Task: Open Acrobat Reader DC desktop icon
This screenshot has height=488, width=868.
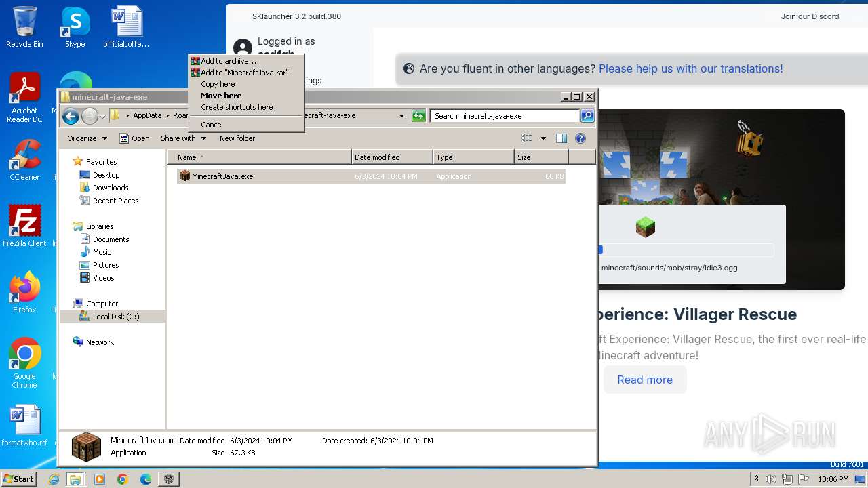Action: coord(24,98)
